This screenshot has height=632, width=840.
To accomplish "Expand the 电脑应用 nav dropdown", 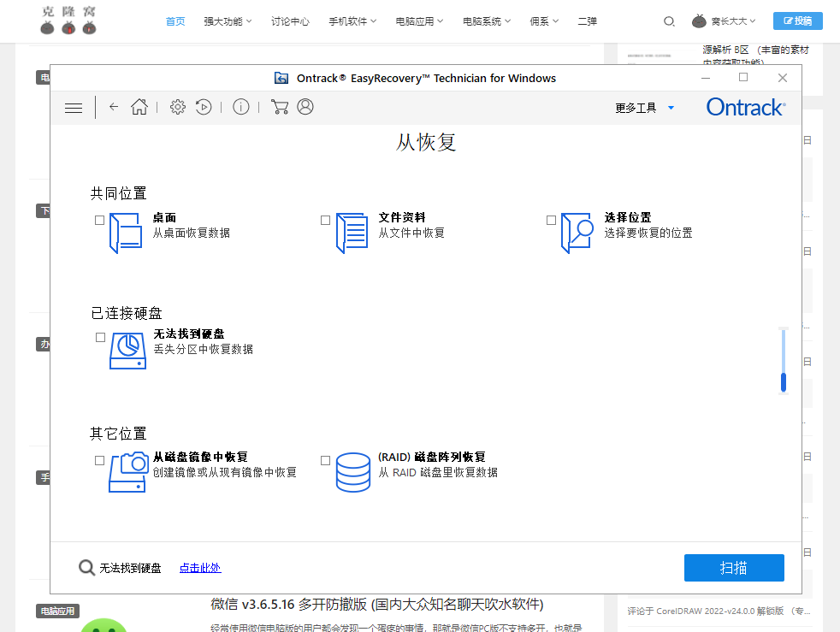I will tap(419, 21).
